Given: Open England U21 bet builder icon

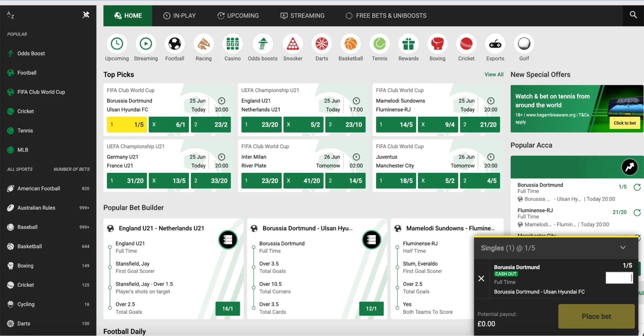Looking at the screenshot, I should [228, 240].
